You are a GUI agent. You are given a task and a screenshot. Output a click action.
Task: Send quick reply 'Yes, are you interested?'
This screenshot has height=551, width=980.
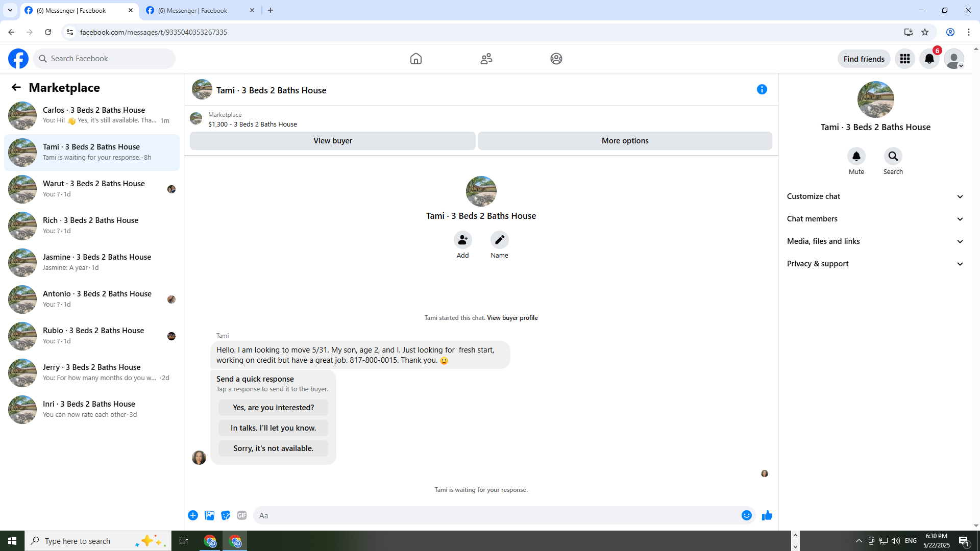tap(274, 408)
